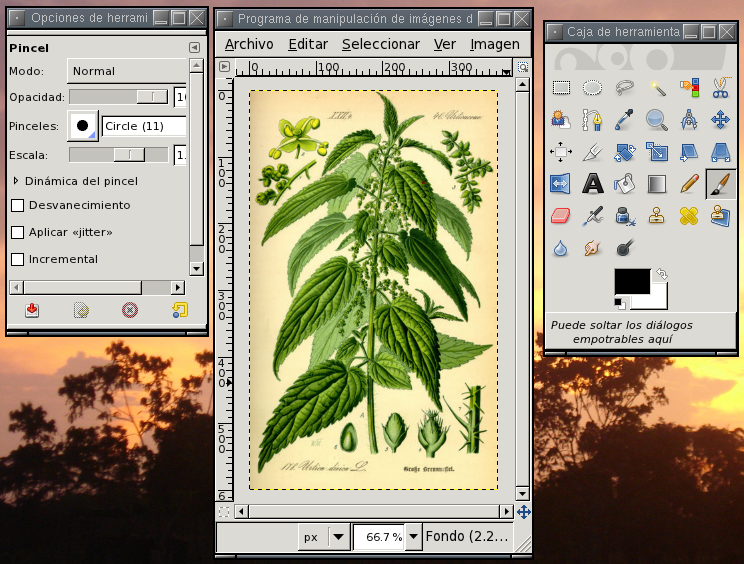Select the Measure compass tool
Screen dimensions: 744x564
pos(689,120)
